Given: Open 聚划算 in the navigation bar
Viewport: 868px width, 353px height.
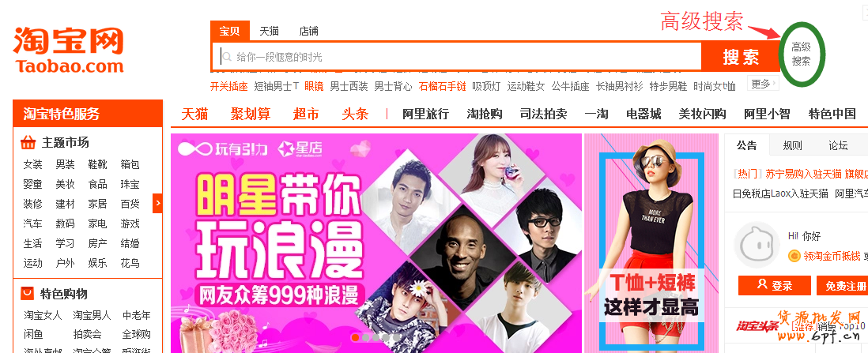Looking at the screenshot, I should [251, 114].
